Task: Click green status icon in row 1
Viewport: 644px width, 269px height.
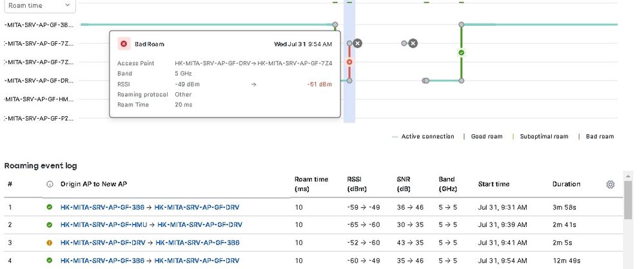Action: coord(50,207)
